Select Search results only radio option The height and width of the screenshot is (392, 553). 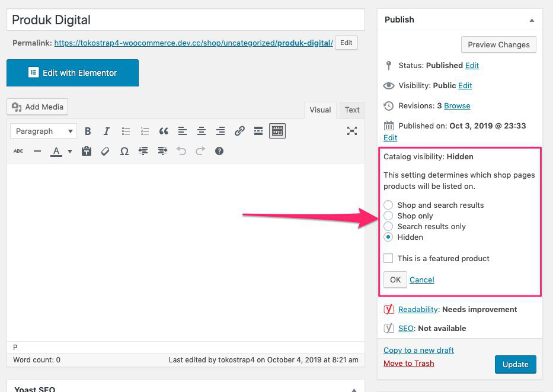[x=388, y=226]
